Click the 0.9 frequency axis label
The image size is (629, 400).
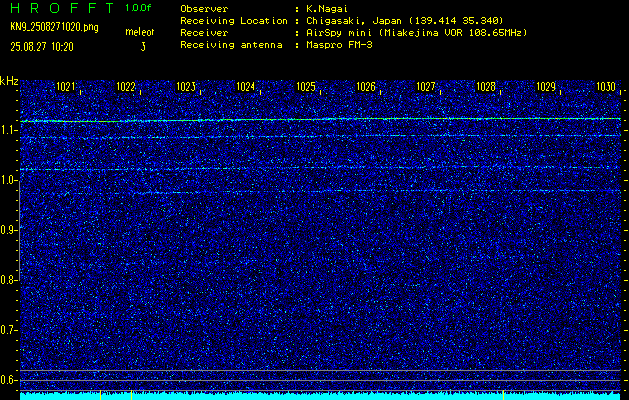point(7,230)
